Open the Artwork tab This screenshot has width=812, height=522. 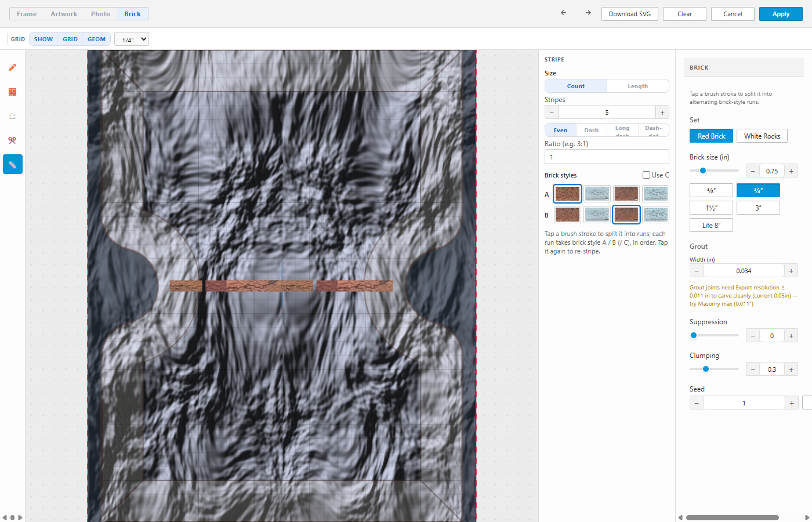(x=64, y=14)
